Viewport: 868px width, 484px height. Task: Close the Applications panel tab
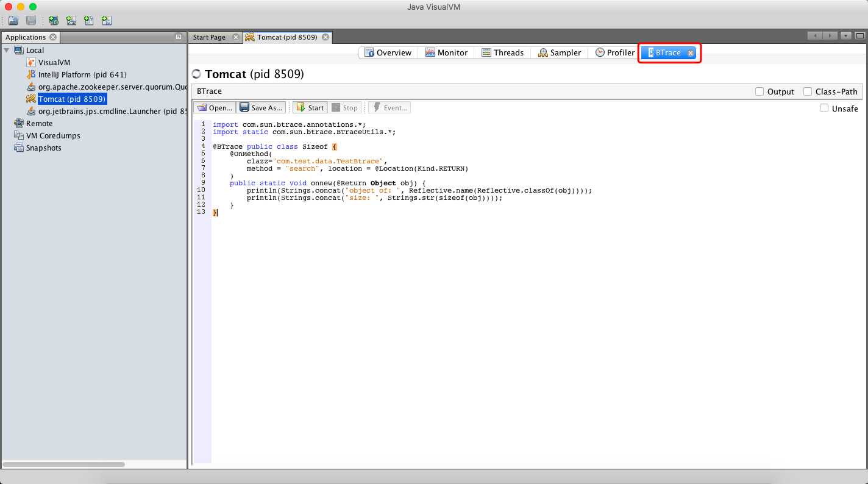click(53, 37)
